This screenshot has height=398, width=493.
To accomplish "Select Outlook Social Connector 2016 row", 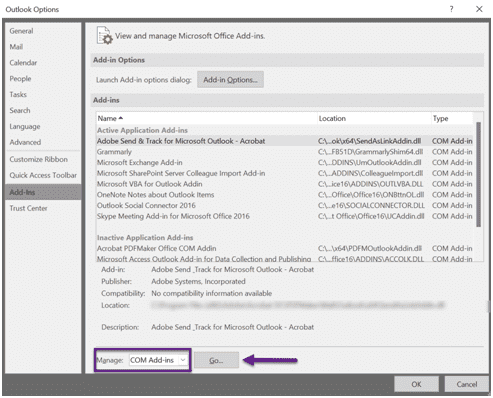I will 284,205.
